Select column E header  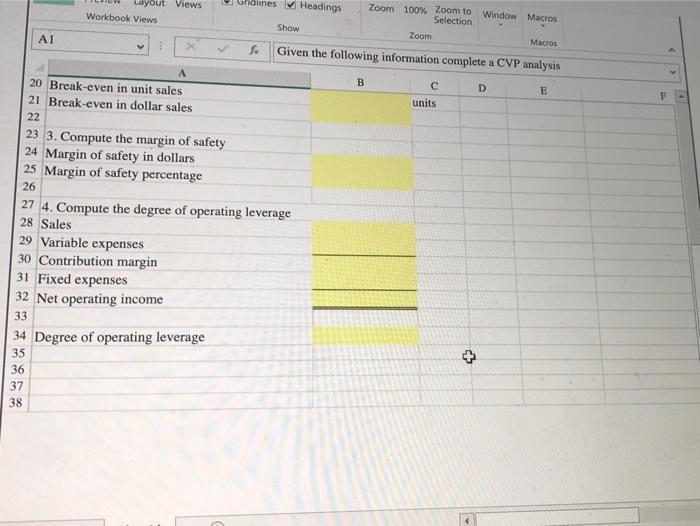(543, 91)
